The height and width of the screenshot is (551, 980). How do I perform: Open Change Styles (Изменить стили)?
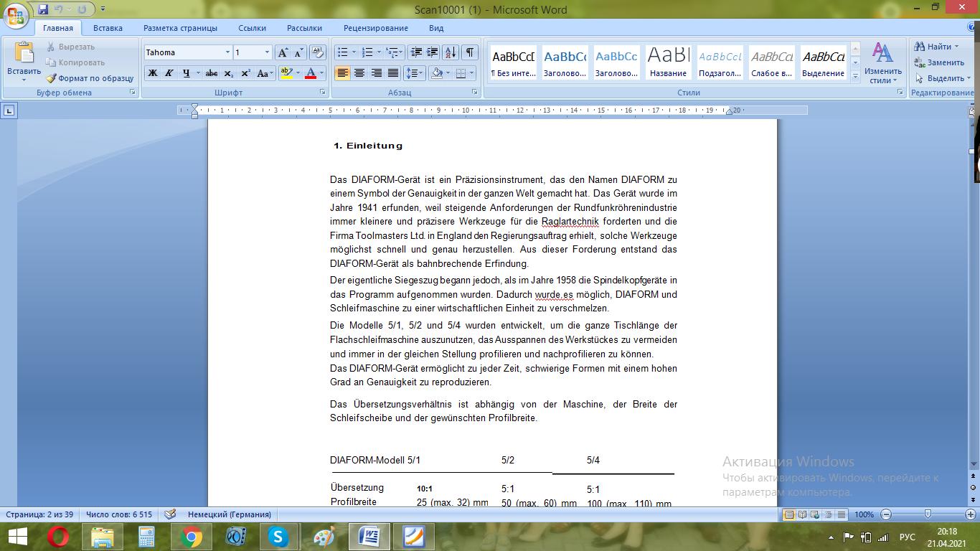(x=882, y=63)
